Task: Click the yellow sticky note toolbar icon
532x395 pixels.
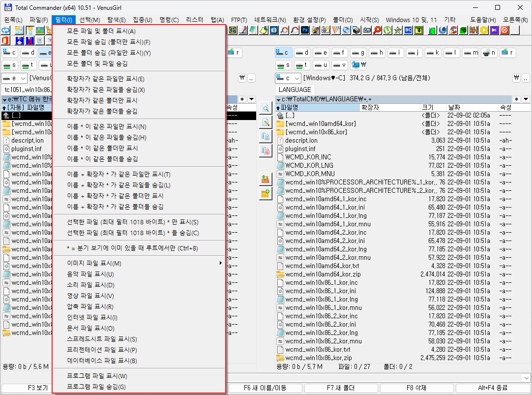Action: click(264, 30)
